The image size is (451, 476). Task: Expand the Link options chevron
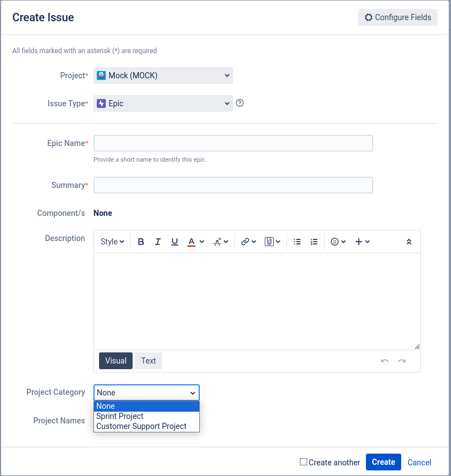click(254, 242)
